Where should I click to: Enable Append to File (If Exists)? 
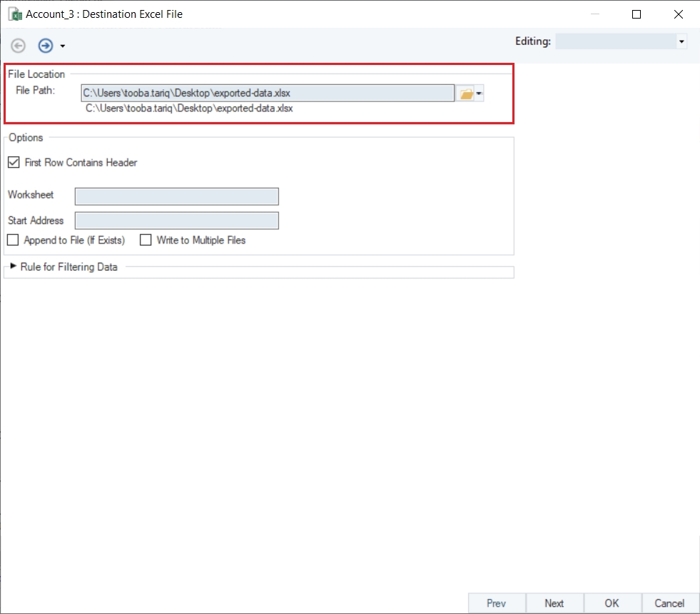pos(13,240)
